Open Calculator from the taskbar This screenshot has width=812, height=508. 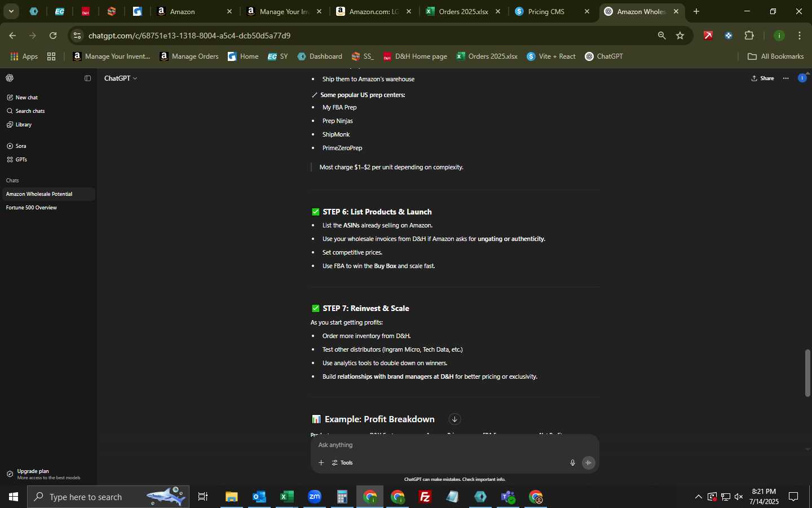pos(342,497)
